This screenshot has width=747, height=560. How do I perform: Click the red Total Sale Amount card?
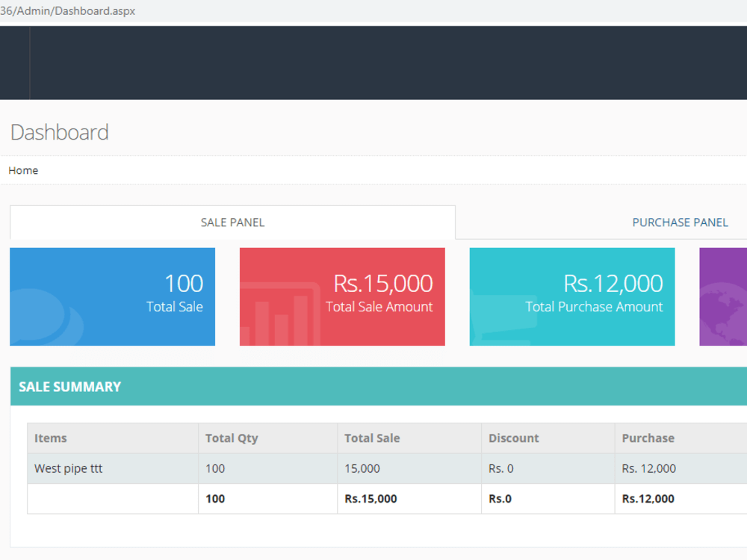click(x=342, y=296)
